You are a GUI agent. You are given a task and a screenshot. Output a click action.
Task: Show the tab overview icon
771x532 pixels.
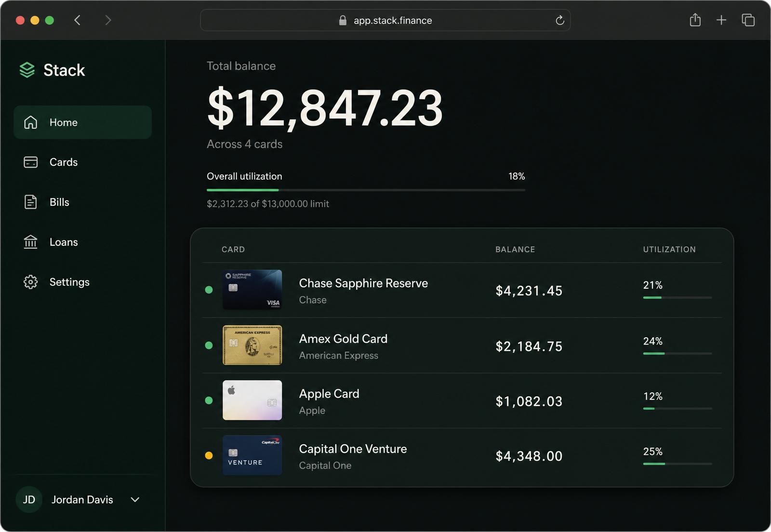click(x=748, y=20)
